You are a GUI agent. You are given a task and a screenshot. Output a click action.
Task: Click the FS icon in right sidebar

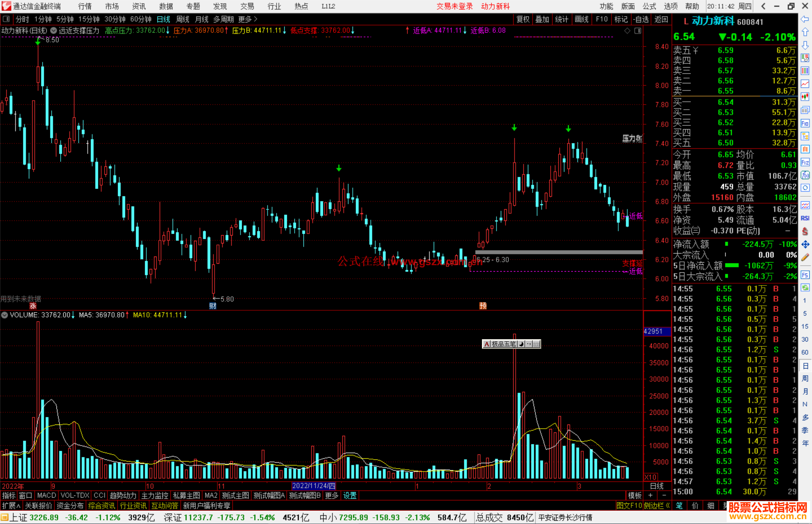(805, 275)
